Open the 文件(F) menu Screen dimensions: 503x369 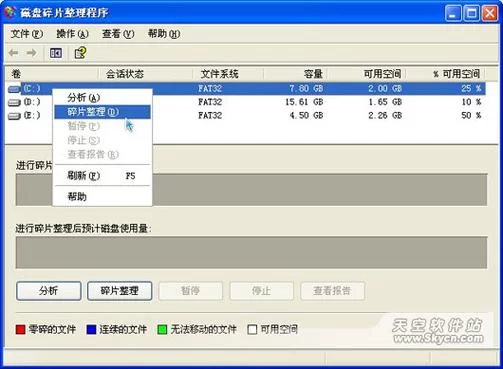pyautogui.click(x=27, y=34)
